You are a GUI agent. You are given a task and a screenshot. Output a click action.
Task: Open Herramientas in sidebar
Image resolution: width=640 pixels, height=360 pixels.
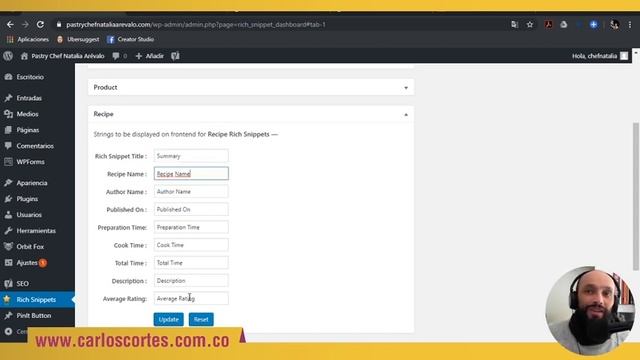pyautogui.click(x=37, y=231)
